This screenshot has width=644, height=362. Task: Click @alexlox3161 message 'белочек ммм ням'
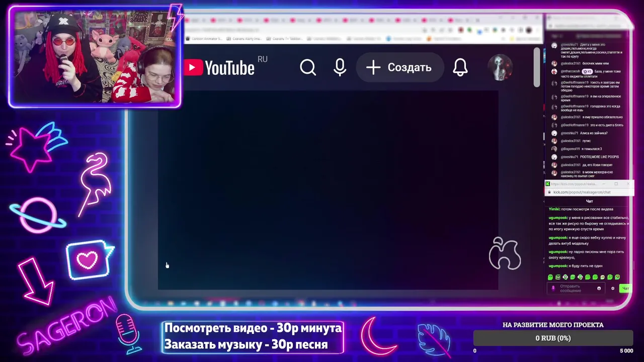click(x=596, y=64)
